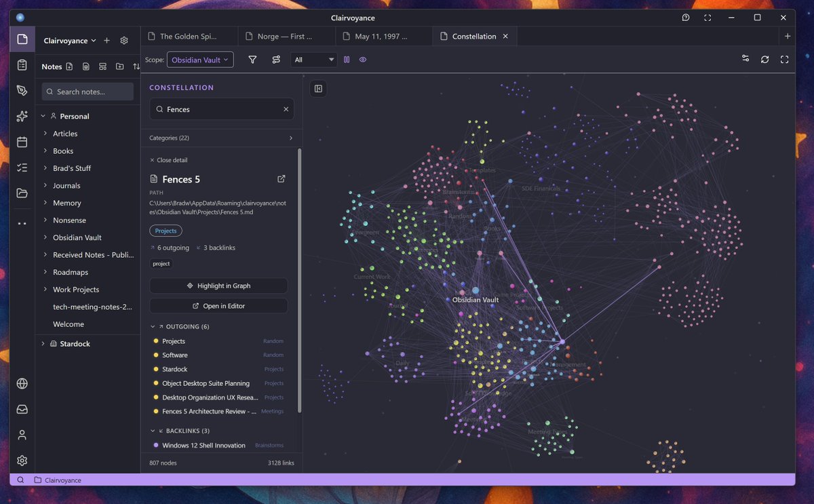Click the Constellation Fences search field
The width and height of the screenshot is (814, 504).
pos(222,109)
